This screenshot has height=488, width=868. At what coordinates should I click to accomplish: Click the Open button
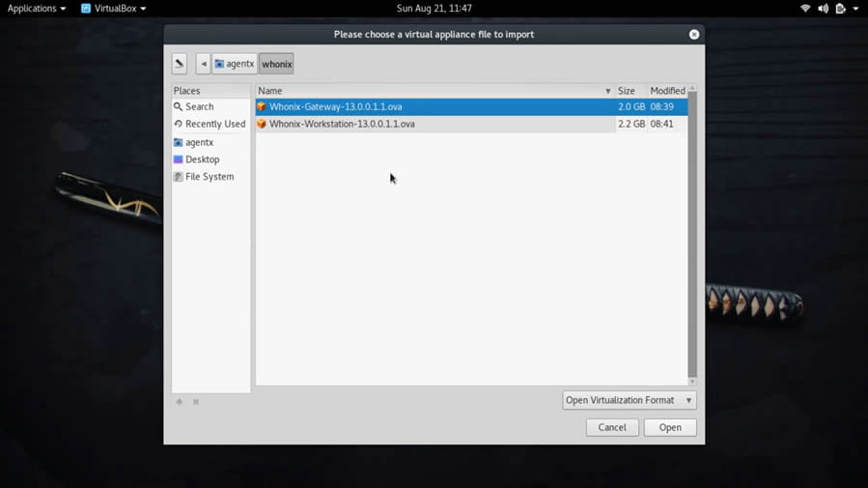[x=670, y=427]
